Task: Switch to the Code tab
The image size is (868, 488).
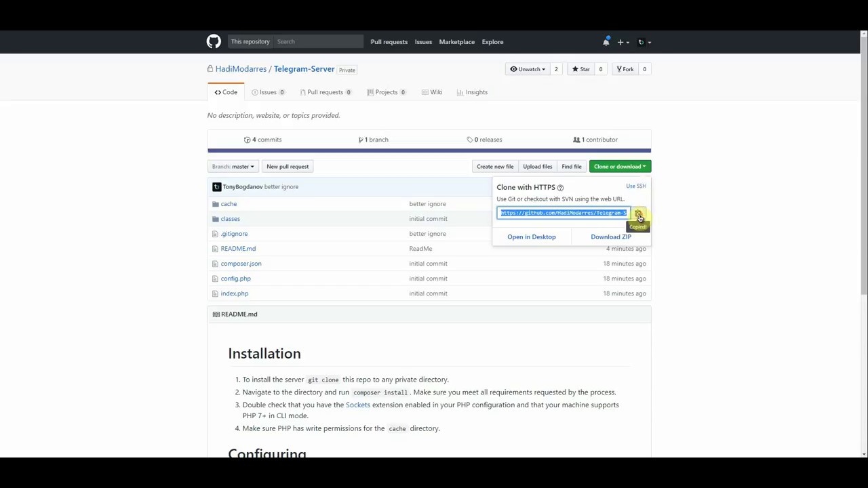Action: coord(226,92)
